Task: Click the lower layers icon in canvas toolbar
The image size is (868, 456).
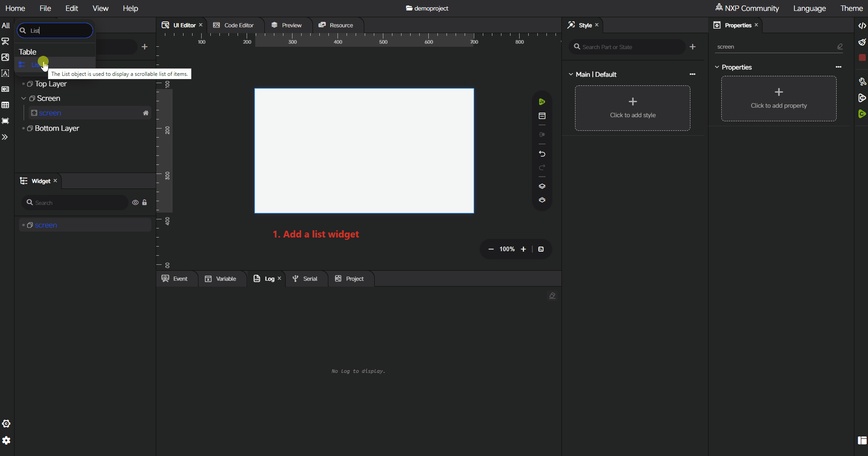Action: click(x=542, y=200)
